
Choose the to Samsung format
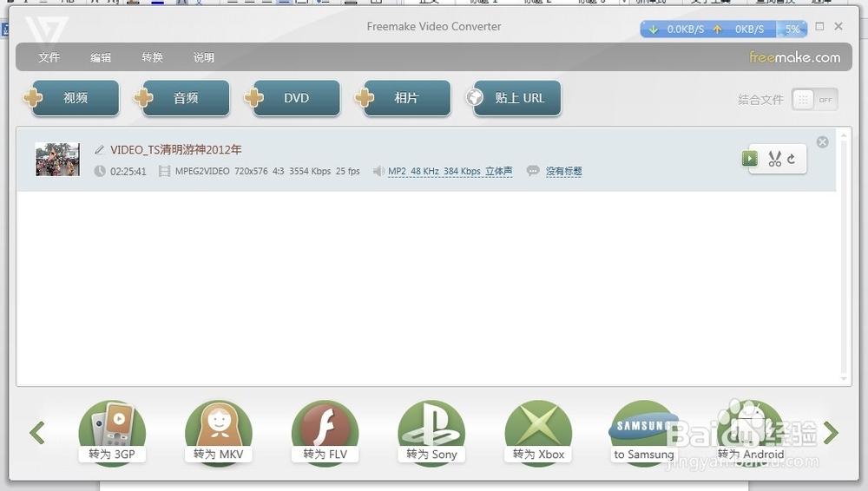point(644,433)
